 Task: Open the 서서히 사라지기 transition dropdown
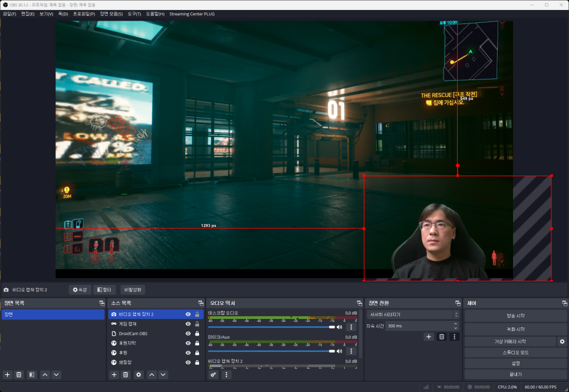tap(410, 315)
